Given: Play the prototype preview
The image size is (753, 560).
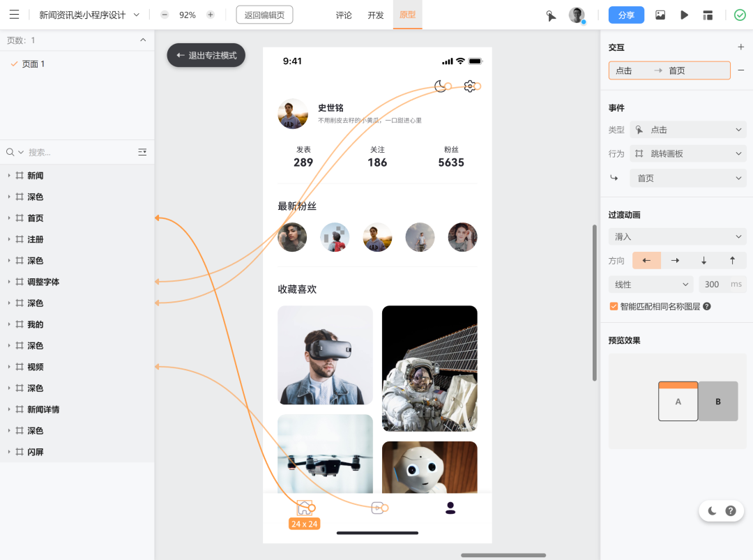Looking at the screenshot, I should coord(685,15).
